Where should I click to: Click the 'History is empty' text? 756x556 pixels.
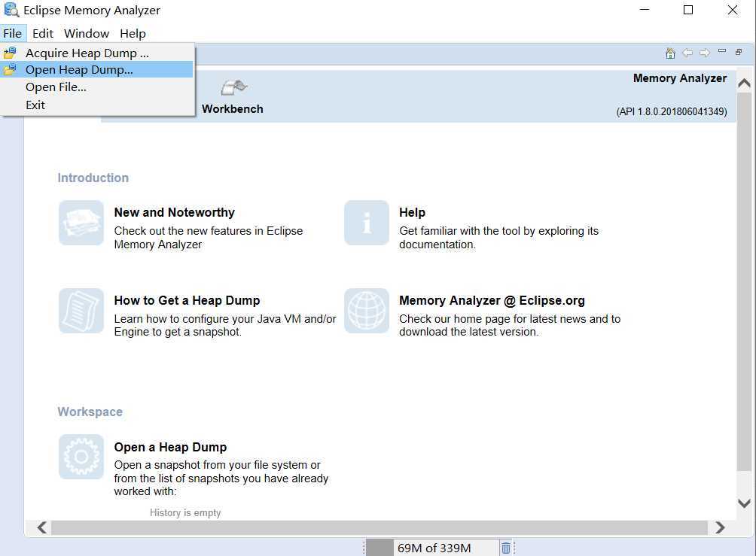(x=185, y=512)
